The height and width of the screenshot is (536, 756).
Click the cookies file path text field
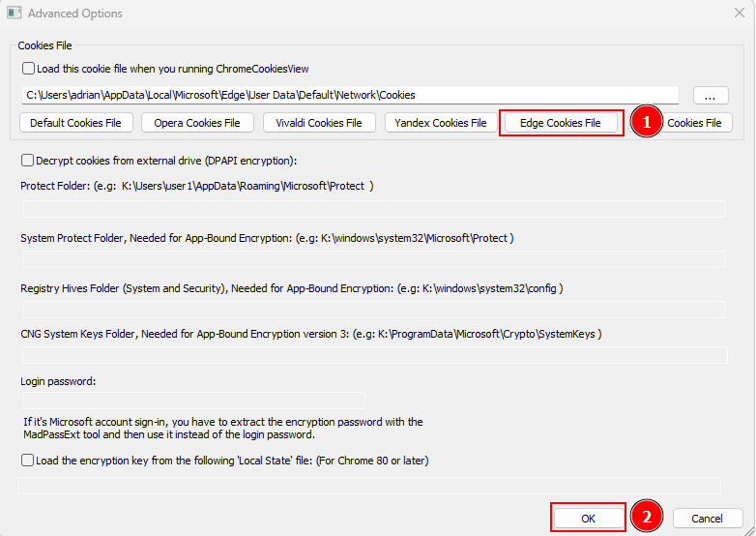click(x=350, y=95)
